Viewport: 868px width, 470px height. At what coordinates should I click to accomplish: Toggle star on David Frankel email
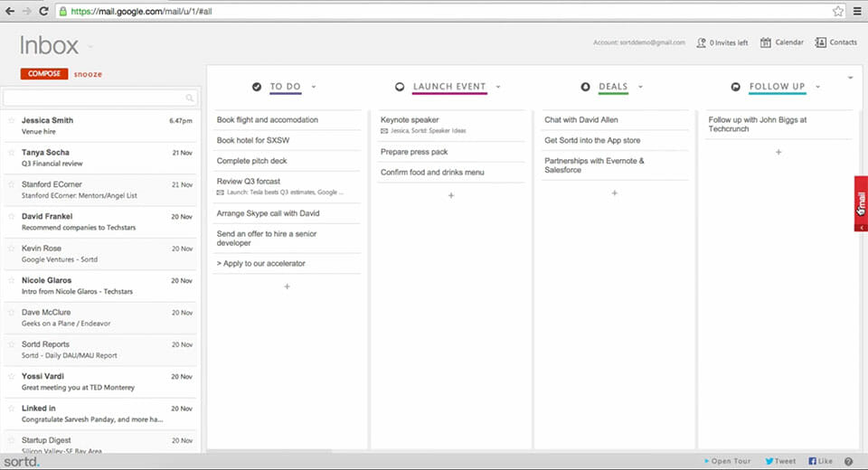point(12,217)
